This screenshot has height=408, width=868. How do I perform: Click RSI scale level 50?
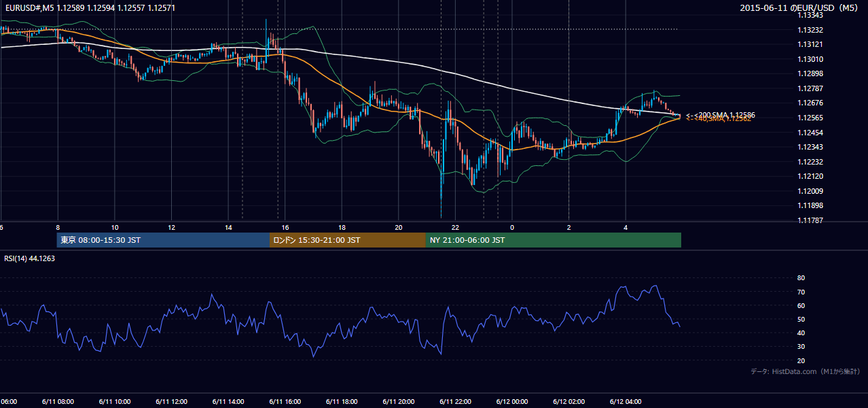pos(801,319)
